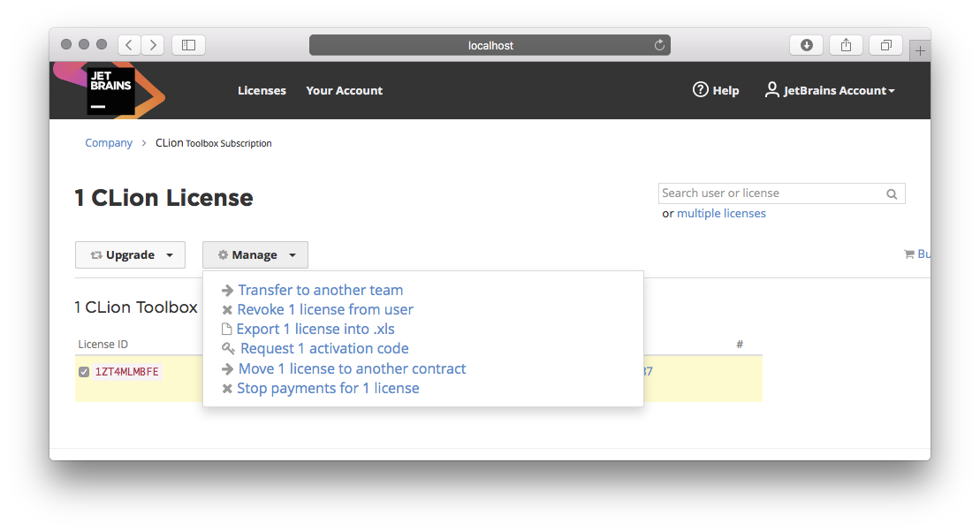Choose Revoke 1 license from user
Image resolution: width=980 pixels, height=531 pixels.
324,309
